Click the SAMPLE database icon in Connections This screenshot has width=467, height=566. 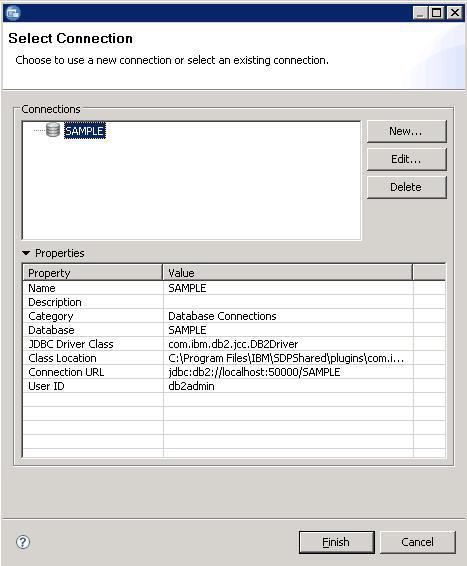click(53, 130)
